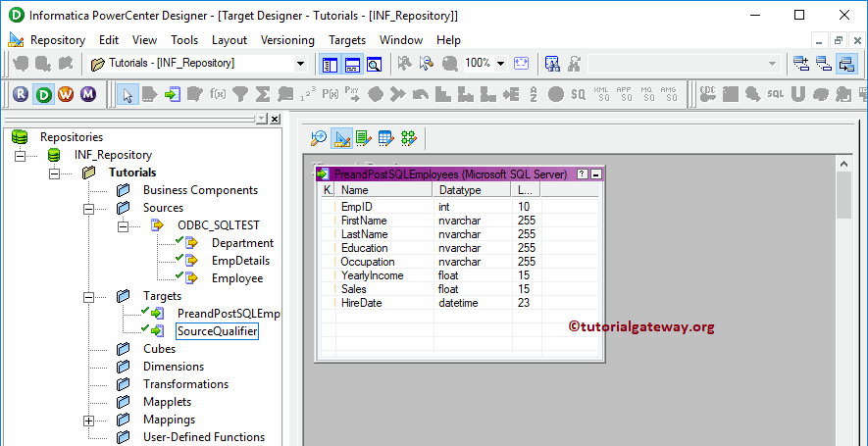The image size is (868, 446).
Task: Select the Aggregator sigma transformation icon
Action: (262, 94)
